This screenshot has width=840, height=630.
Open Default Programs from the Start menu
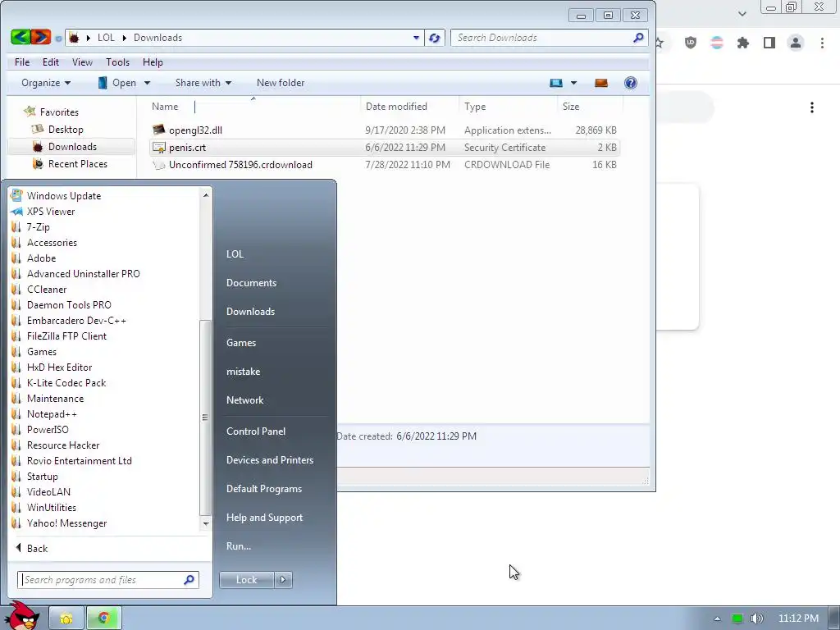264,489
